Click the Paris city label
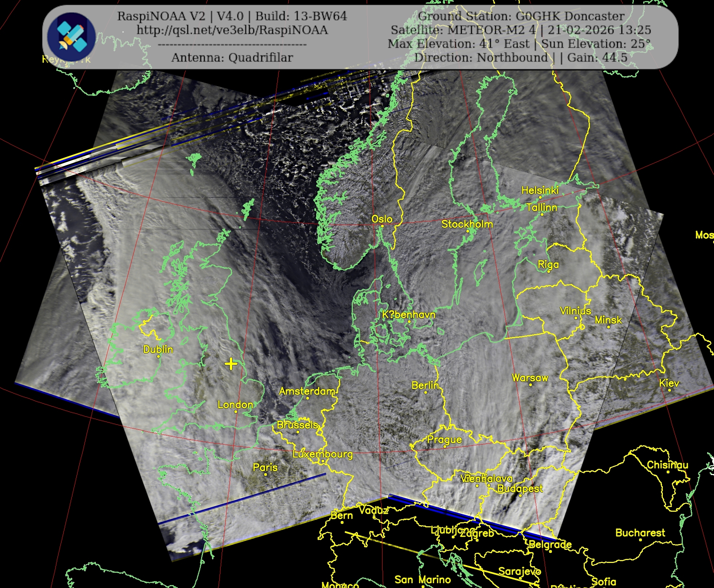Screen dimensions: 714x588 tap(265, 467)
